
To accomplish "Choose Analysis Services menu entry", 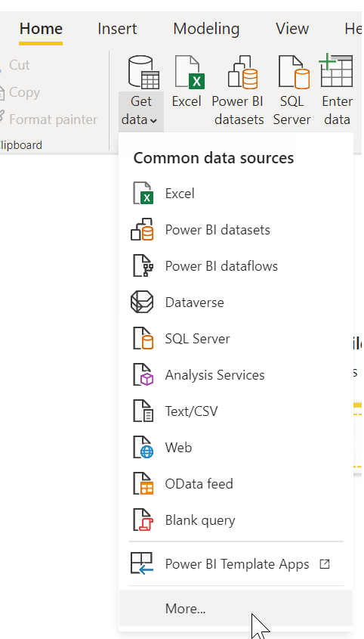I will coord(214,375).
